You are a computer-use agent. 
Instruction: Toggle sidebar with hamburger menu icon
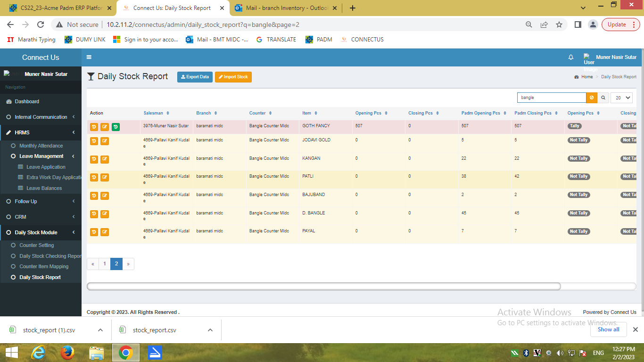89,57
